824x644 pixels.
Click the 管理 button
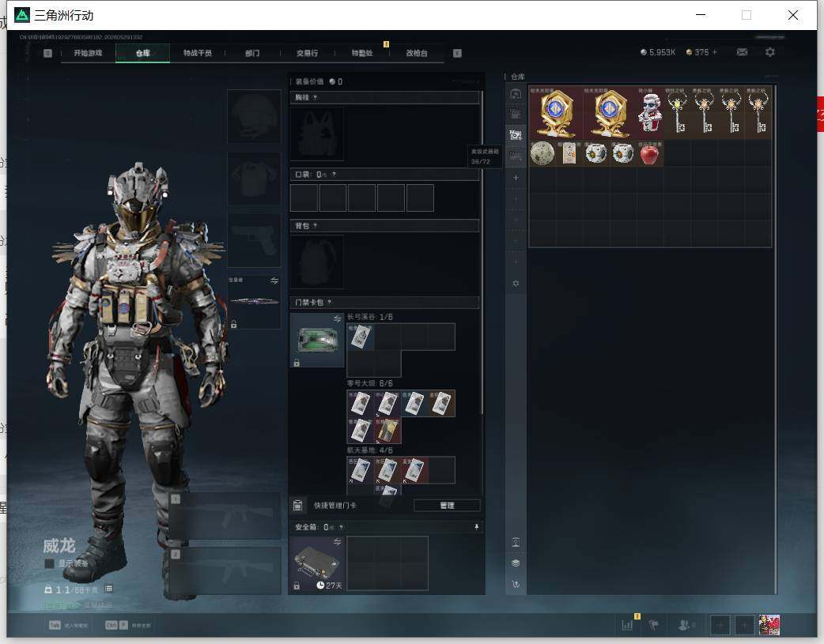[x=447, y=506]
